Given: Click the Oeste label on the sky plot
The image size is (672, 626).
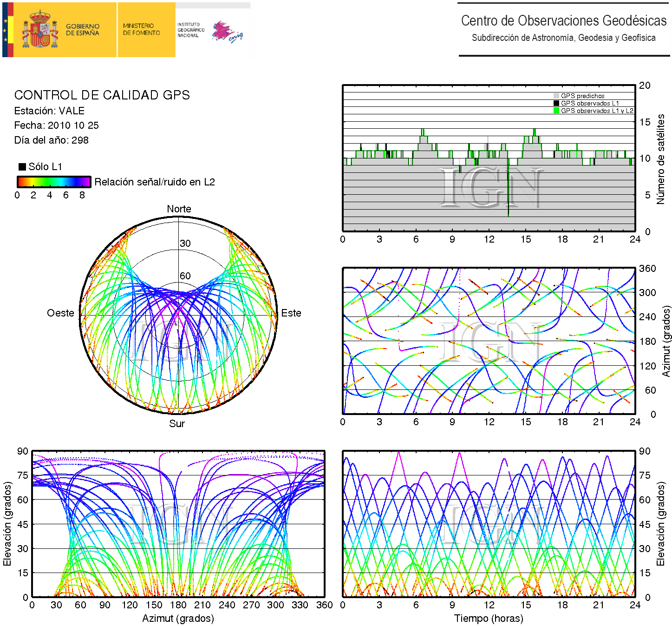Looking at the screenshot, I should 60,313.
